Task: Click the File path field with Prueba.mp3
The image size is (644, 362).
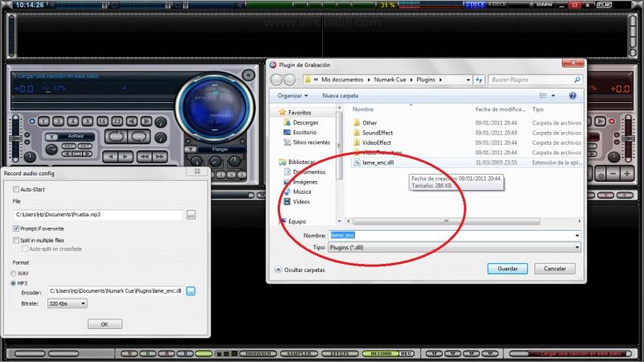Action: click(x=97, y=215)
